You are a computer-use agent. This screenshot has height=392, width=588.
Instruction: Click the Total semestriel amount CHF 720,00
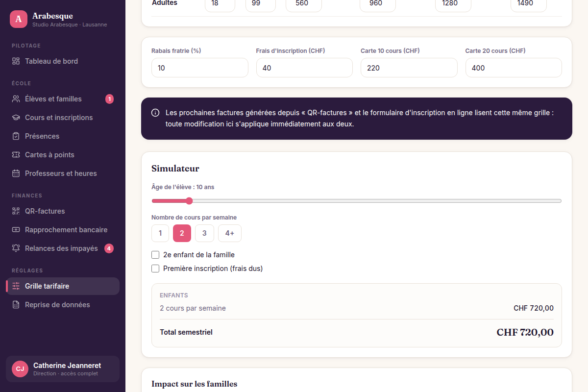pos(525,332)
